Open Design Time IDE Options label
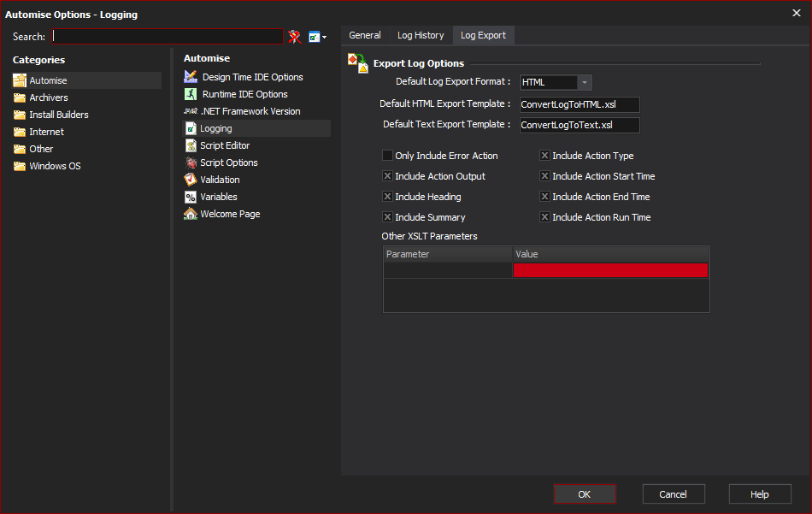The height and width of the screenshot is (514, 812). click(253, 77)
